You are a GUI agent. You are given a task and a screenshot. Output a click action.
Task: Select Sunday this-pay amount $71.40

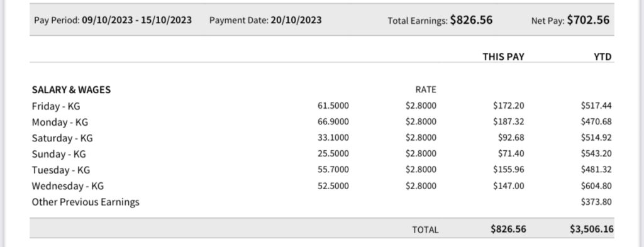click(511, 154)
